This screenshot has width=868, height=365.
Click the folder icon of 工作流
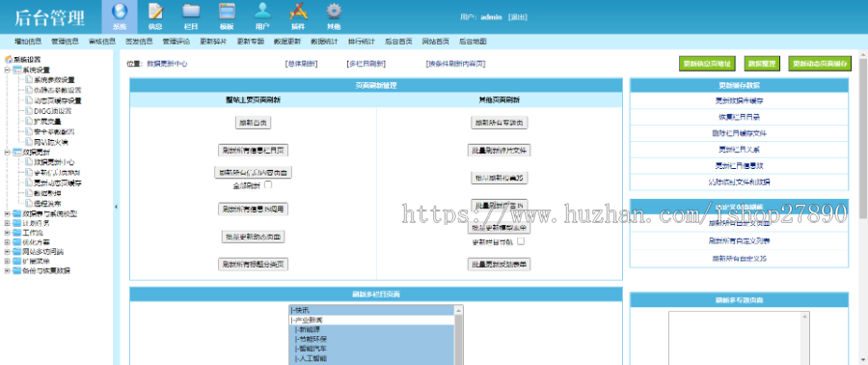click(x=17, y=233)
